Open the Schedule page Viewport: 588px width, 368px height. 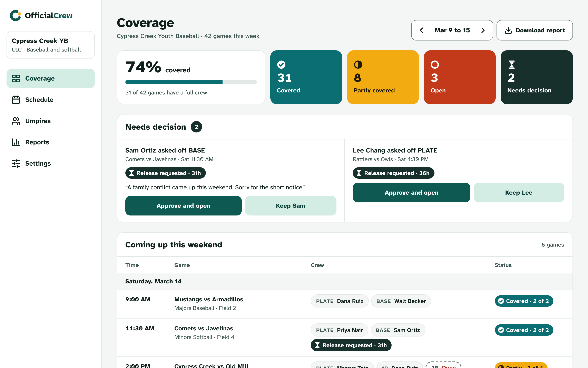click(x=51, y=100)
